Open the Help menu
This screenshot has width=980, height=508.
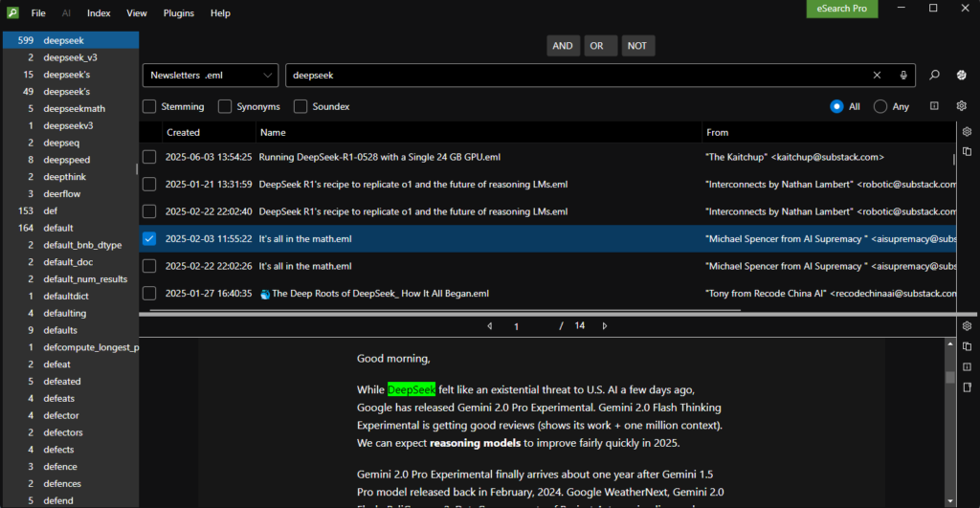pos(220,12)
